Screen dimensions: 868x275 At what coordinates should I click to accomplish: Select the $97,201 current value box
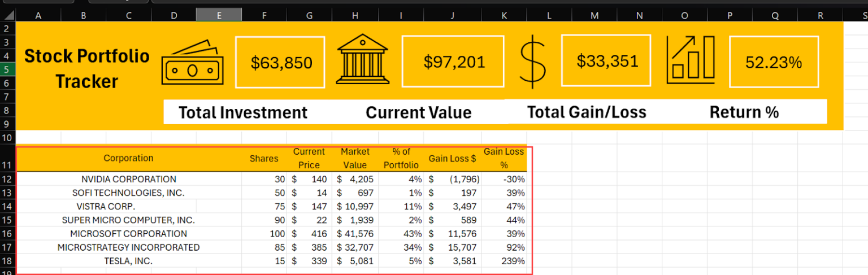(453, 61)
